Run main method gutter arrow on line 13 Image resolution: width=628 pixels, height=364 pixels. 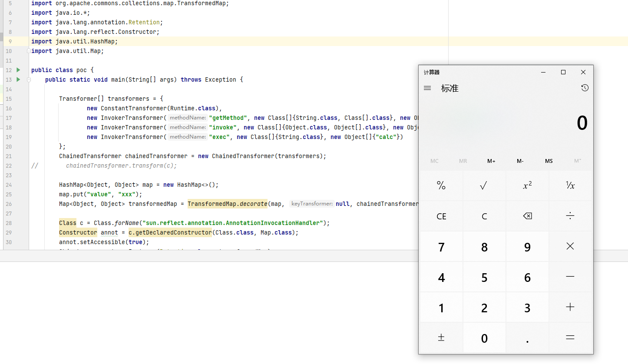tap(18, 79)
